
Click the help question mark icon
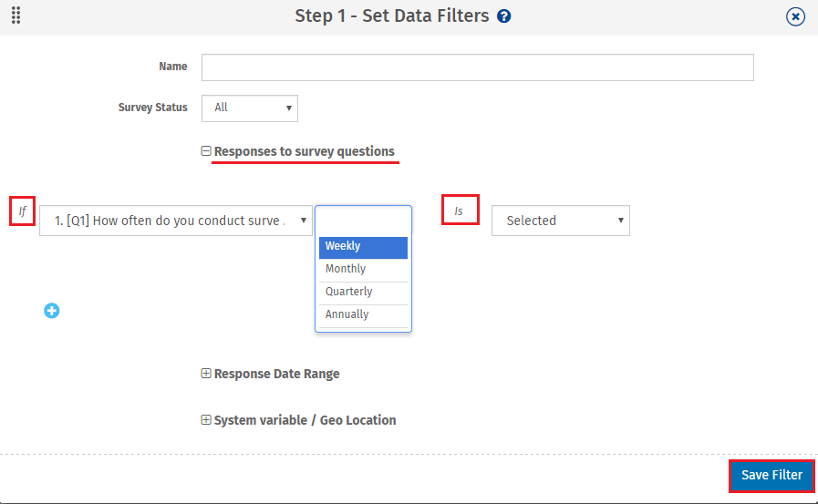tap(504, 16)
